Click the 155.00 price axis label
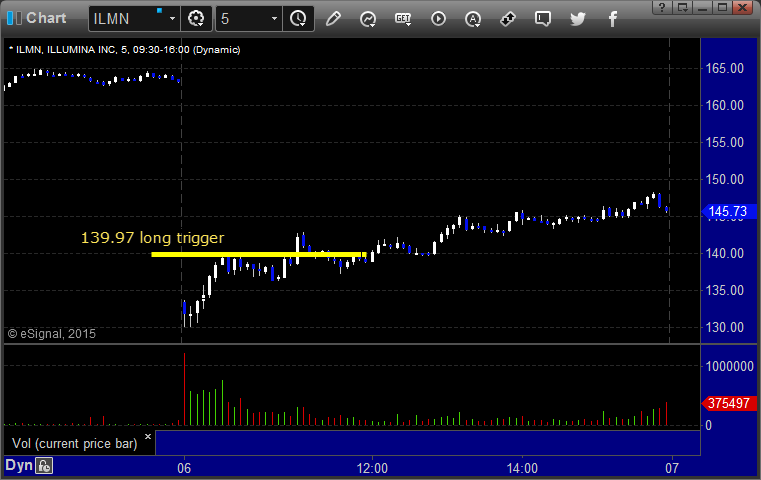Image resolution: width=761 pixels, height=480 pixels. [725, 142]
